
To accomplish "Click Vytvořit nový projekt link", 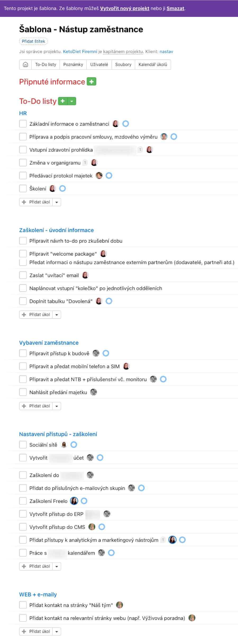I will click(x=125, y=8).
